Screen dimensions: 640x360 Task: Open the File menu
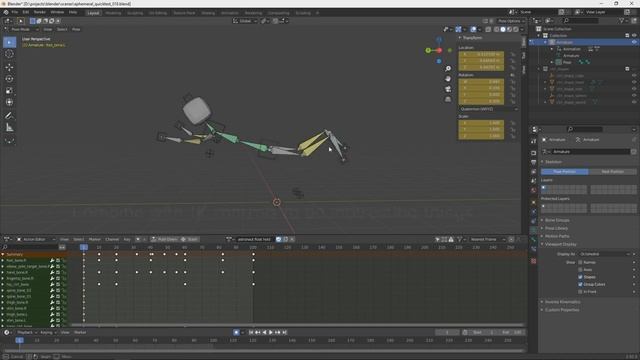click(14, 12)
